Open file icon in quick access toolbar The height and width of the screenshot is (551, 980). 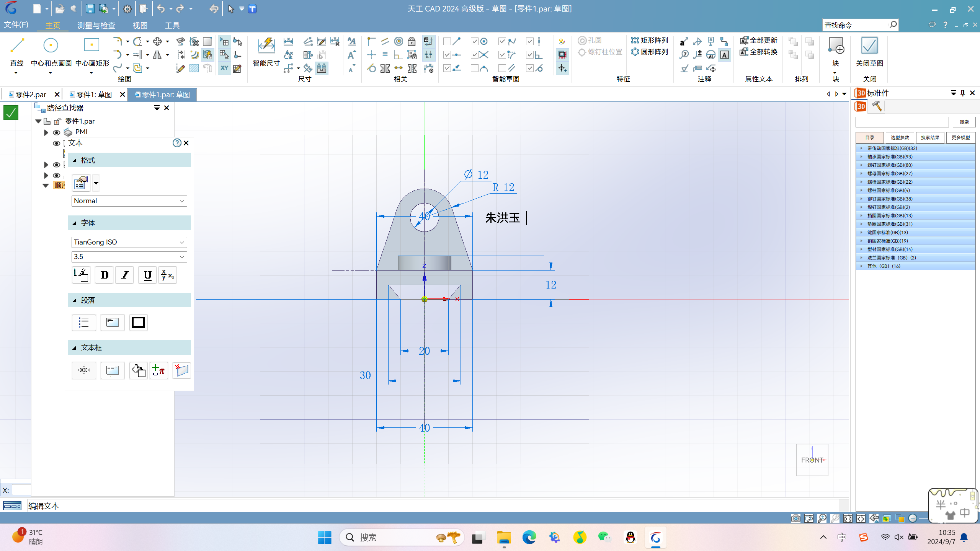click(x=59, y=9)
